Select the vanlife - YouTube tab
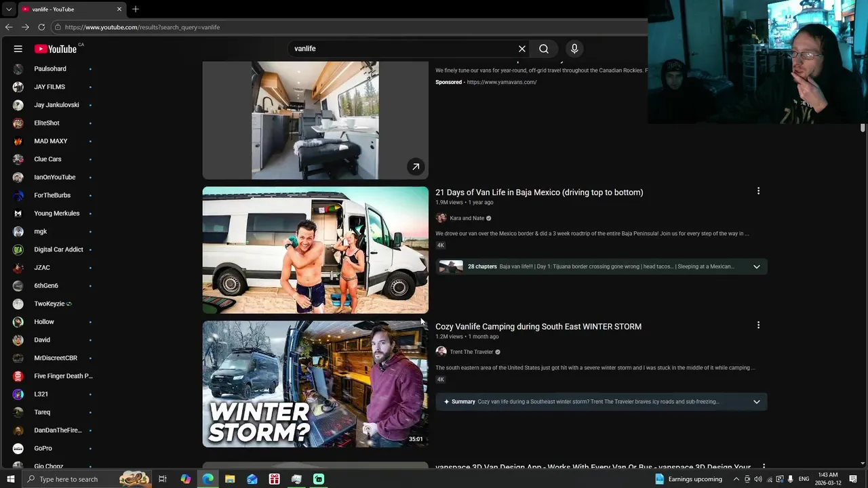Screen dimensions: 868x488 point(71,9)
